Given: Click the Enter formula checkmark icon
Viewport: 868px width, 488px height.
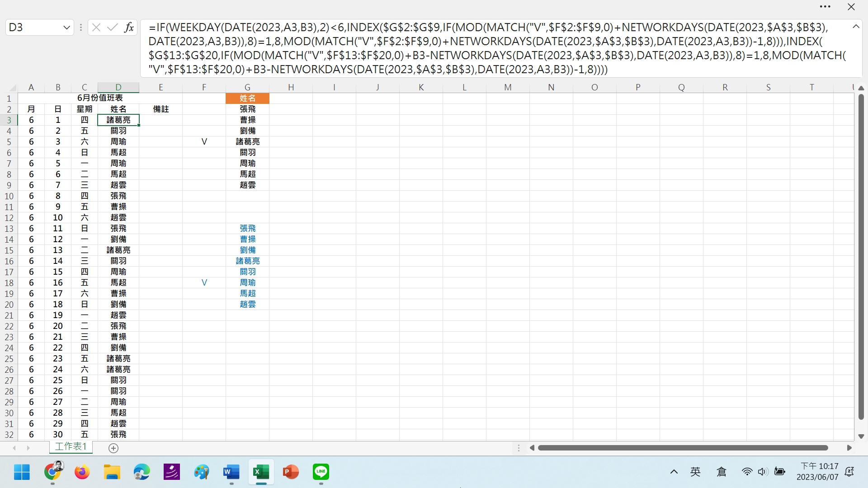Looking at the screenshot, I should coord(112,28).
